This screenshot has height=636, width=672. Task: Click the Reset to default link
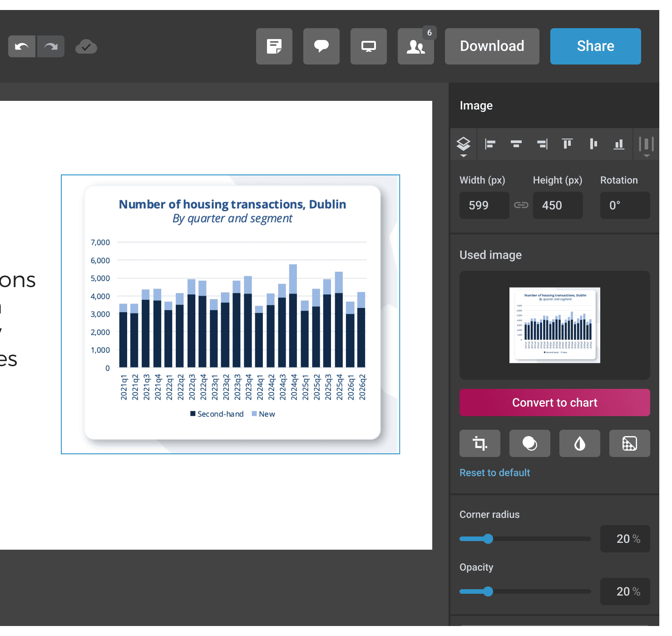coord(495,473)
